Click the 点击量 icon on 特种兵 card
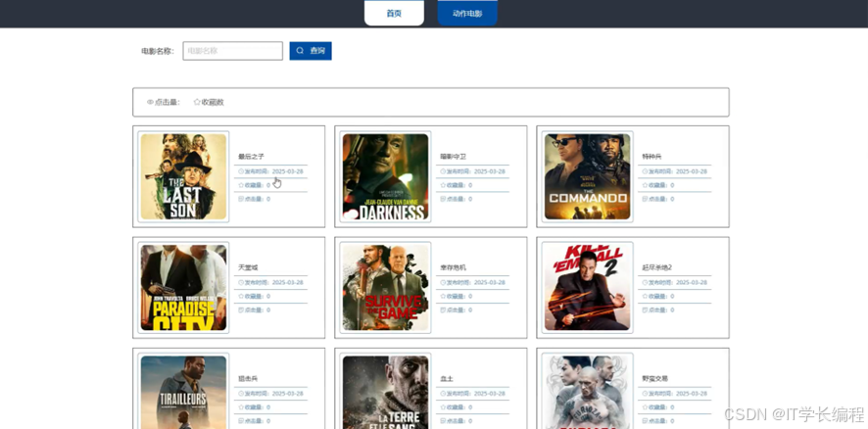Viewport: 868px width, 429px height. pos(645,199)
